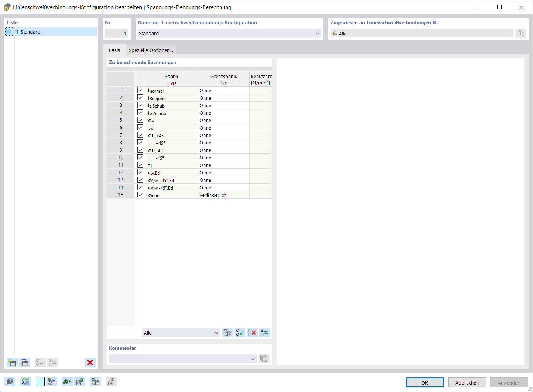Click the Grenzspann. Typ column header
The image size is (533, 392).
click(223, 79)
